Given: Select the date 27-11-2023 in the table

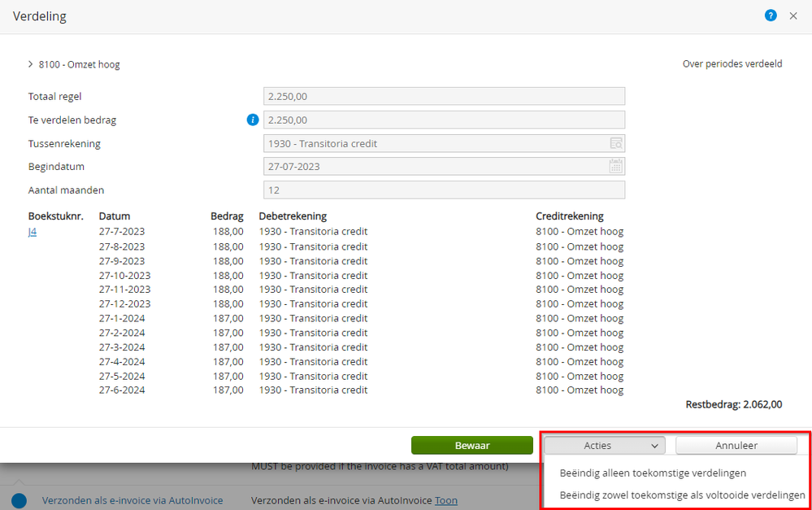Looking at the screenshot, I should [x=125, y=290].
